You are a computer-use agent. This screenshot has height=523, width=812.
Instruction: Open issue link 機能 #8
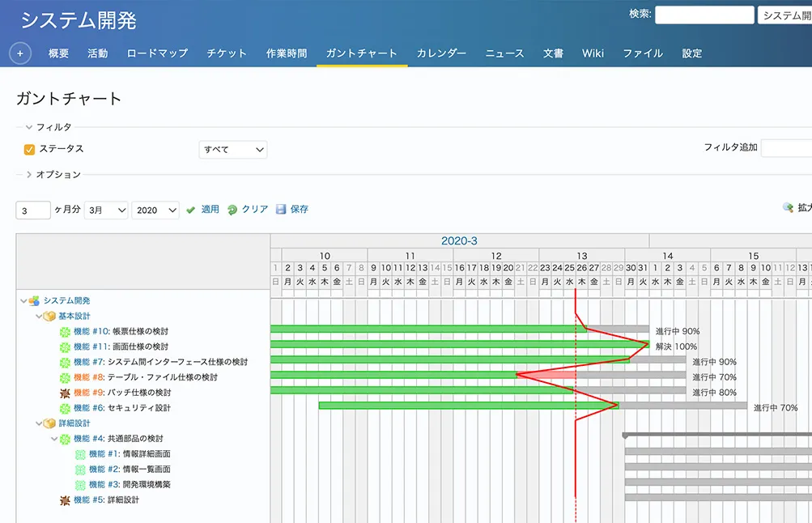[x=89, y=377]
